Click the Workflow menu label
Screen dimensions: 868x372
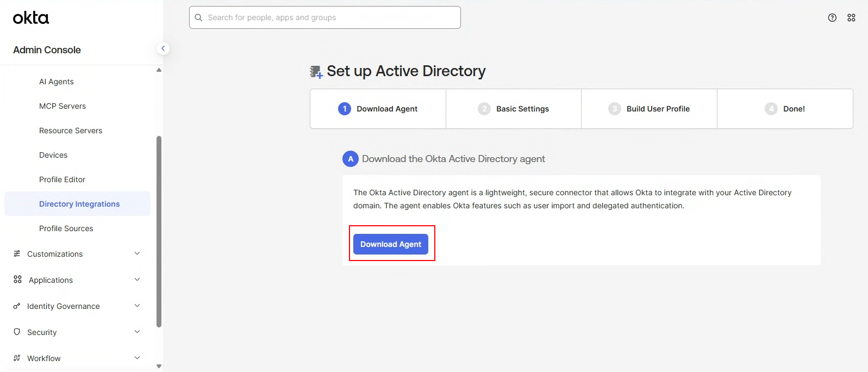(x=44, y=358)
